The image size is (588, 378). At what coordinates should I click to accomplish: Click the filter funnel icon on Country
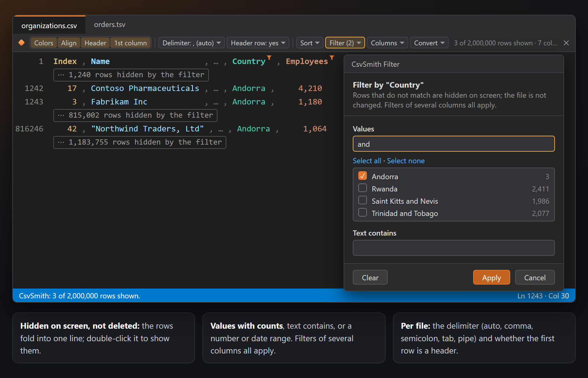click(269, 58)
